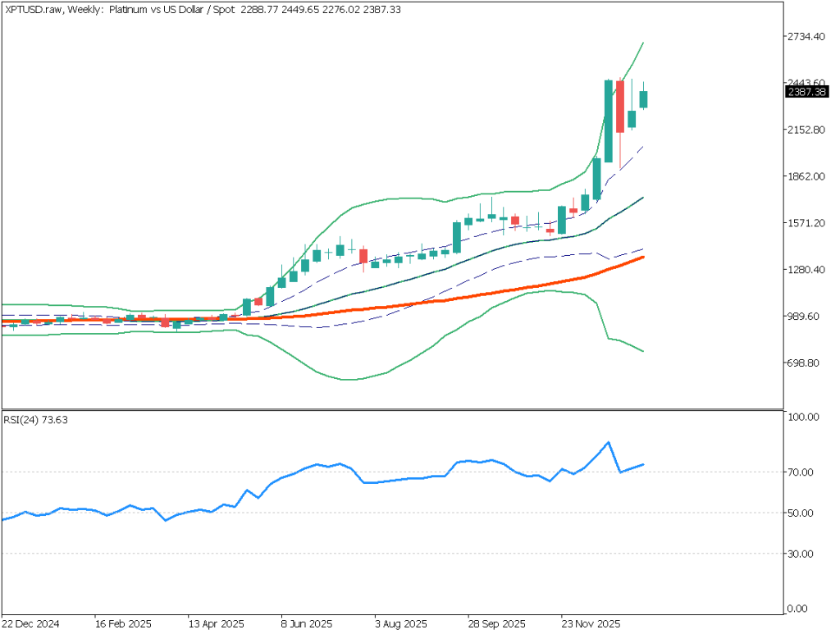Select the latest green candle on the right

[644, 99]
